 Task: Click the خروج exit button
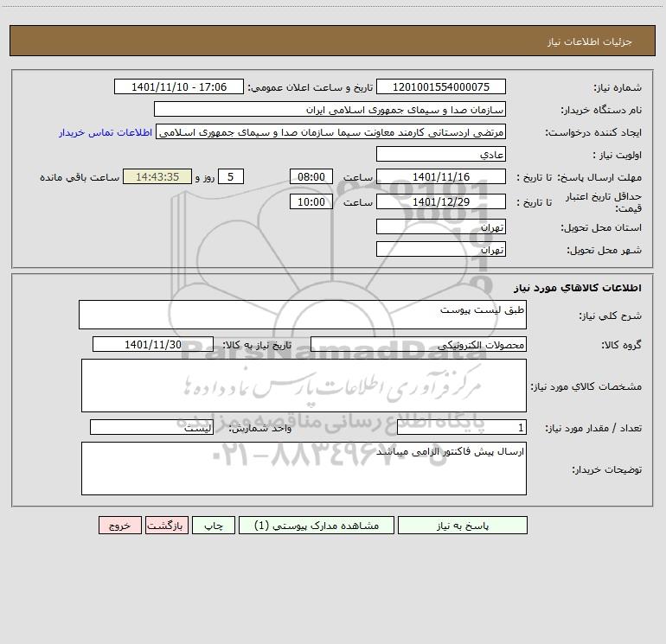119,525
